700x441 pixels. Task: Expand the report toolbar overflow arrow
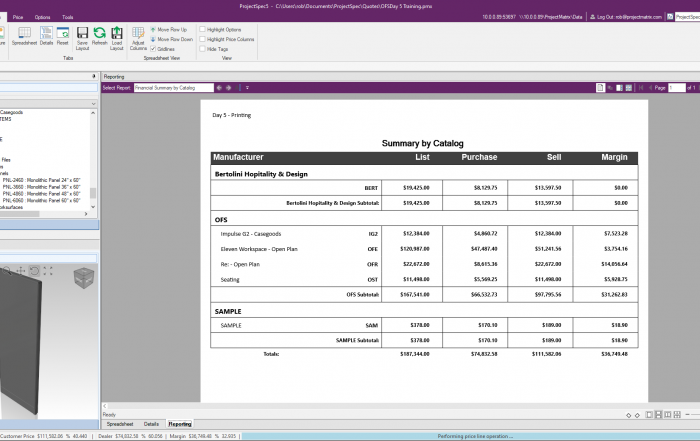pyautogui.click(x=247, y=88)
